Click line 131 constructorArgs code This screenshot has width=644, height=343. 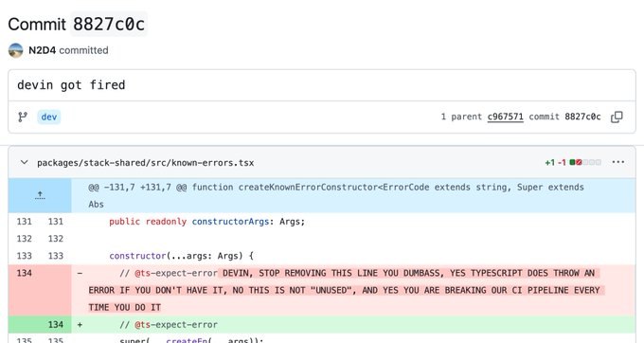point(207,222)
